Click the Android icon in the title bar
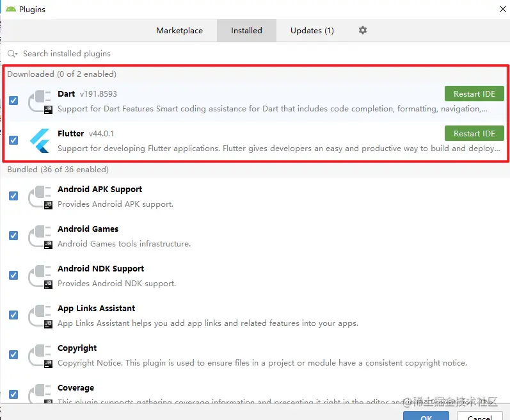 pos(11,9)
